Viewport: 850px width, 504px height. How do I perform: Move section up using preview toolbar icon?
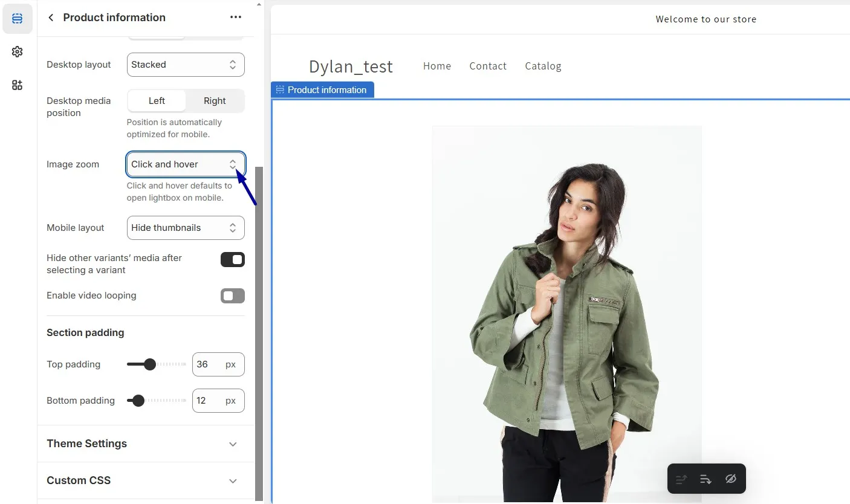tap(681, 479)
